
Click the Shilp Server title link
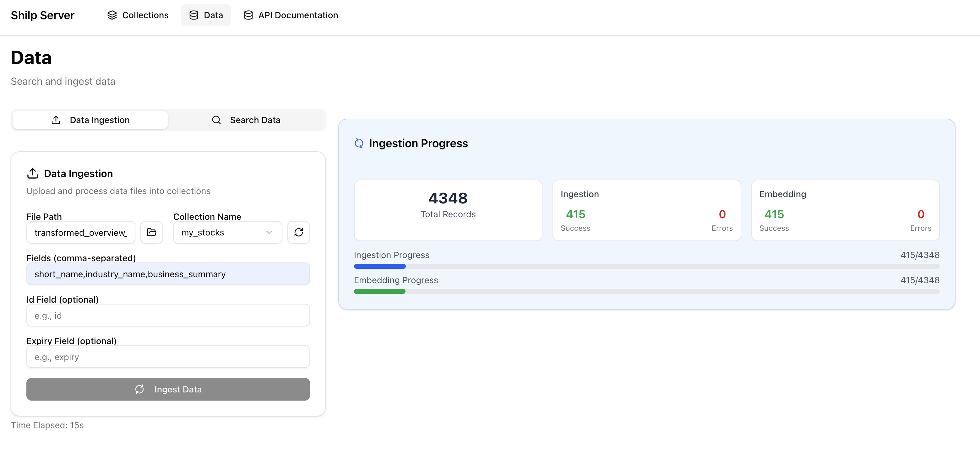pos(43,15)
